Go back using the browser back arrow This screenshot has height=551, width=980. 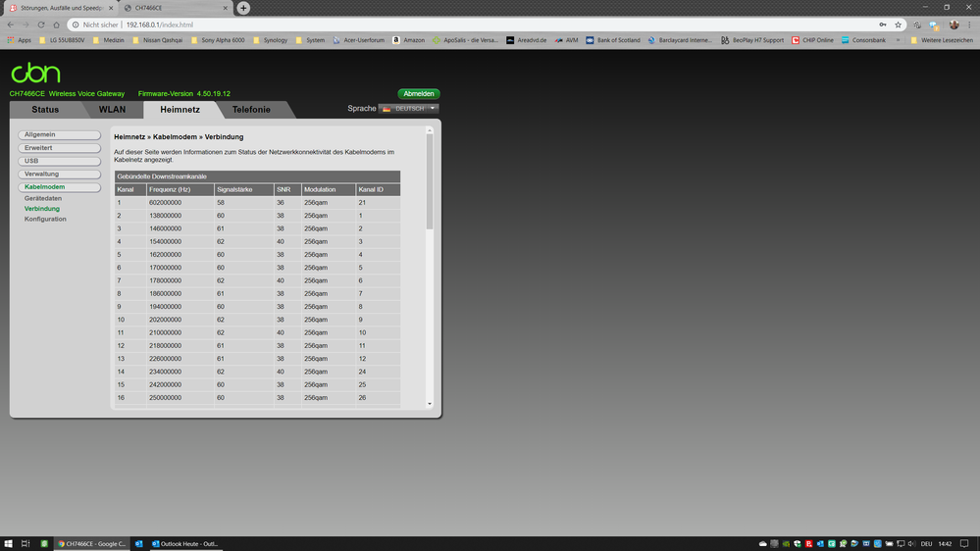(11, 25)
